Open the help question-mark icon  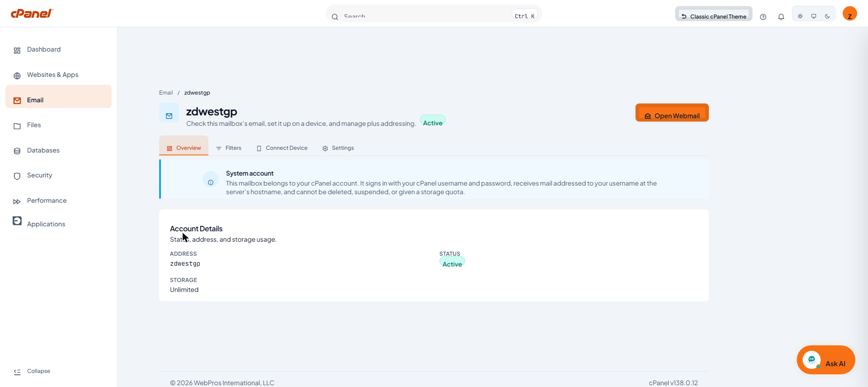(763, 17)
